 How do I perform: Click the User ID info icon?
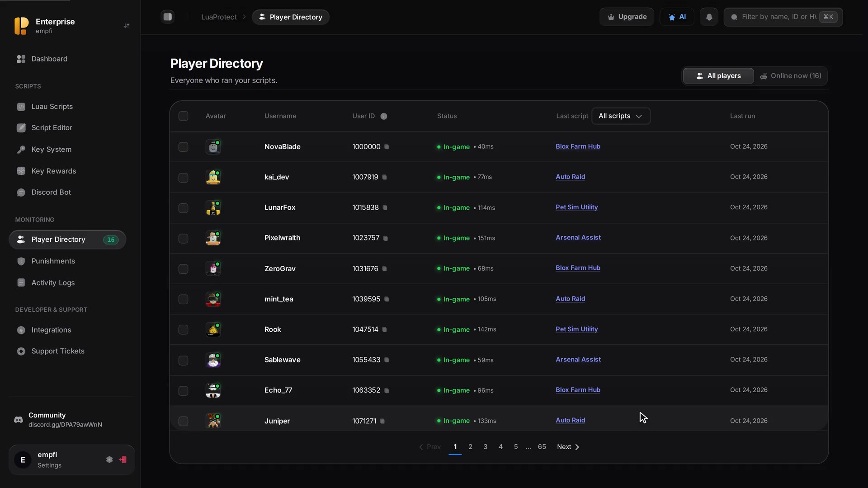pyautogui.click(x=384, y=116)
